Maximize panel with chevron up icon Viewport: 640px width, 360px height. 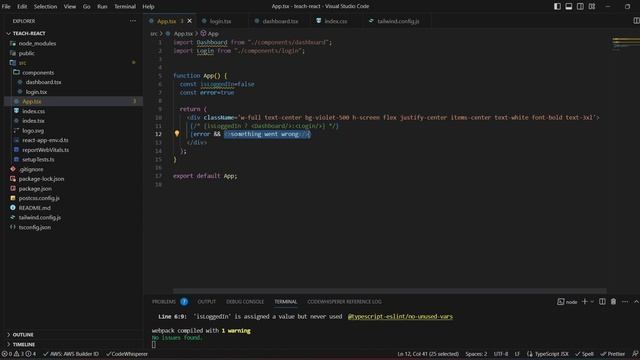(636, 302)
